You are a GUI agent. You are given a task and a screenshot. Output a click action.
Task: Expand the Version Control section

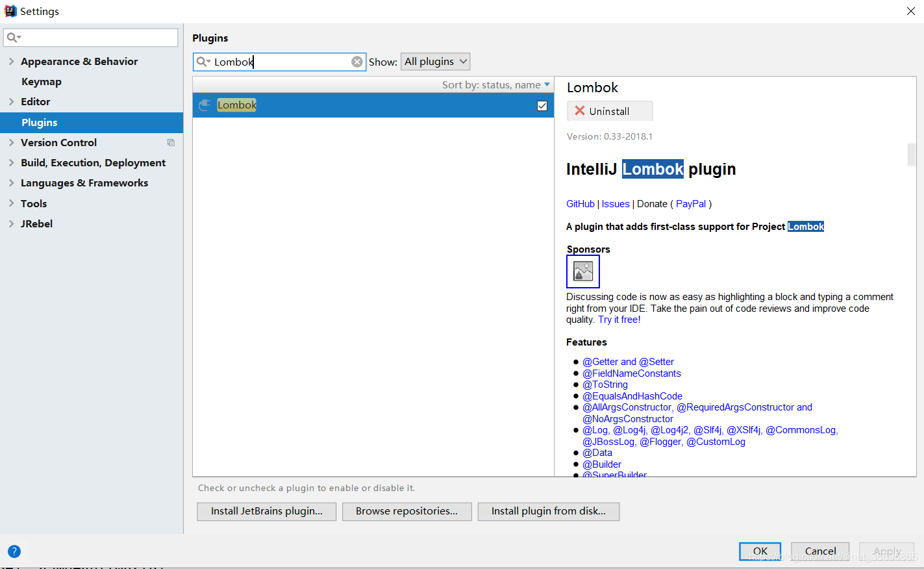pos(11,143)
